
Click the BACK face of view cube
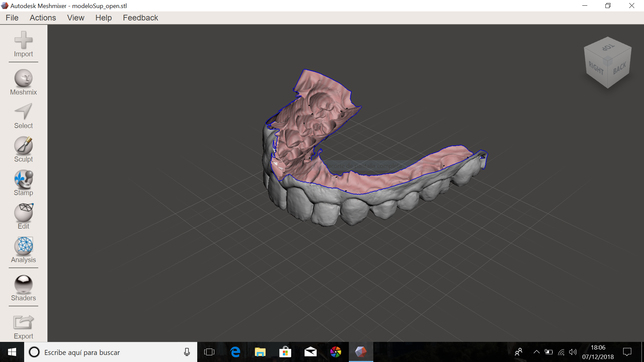tap(620, 69)
